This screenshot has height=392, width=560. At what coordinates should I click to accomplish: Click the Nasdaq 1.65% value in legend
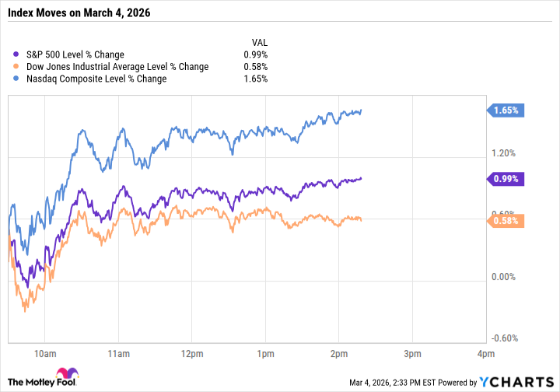point(256,79)
